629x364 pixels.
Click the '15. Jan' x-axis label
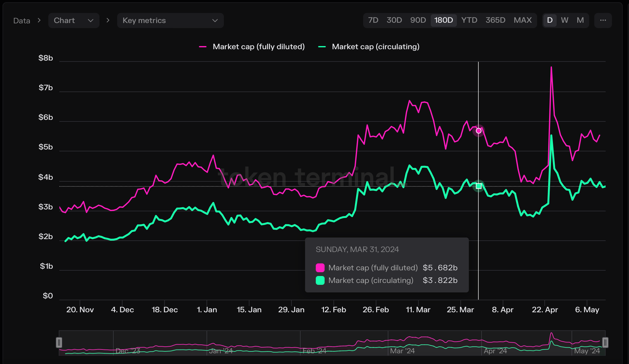pos(249,310)
